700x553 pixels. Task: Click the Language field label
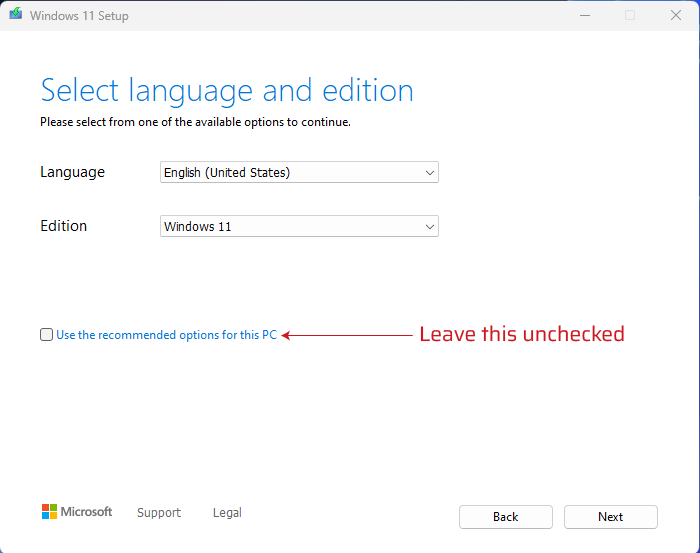[x=72, y=172]
